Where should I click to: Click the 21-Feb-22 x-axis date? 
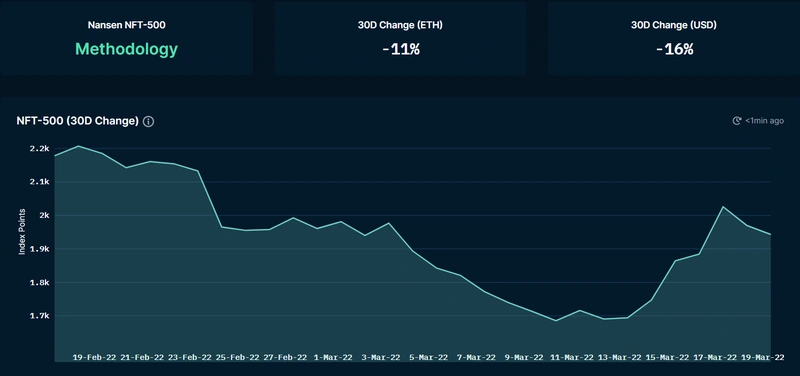click(142, 358)
